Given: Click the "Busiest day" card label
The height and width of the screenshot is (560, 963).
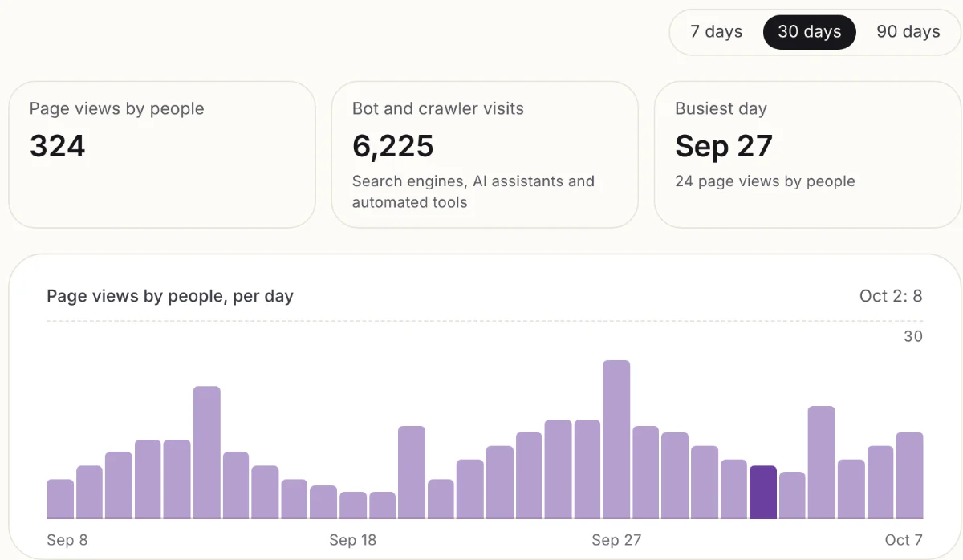Looking at the screenshot, I should [721, 108].
